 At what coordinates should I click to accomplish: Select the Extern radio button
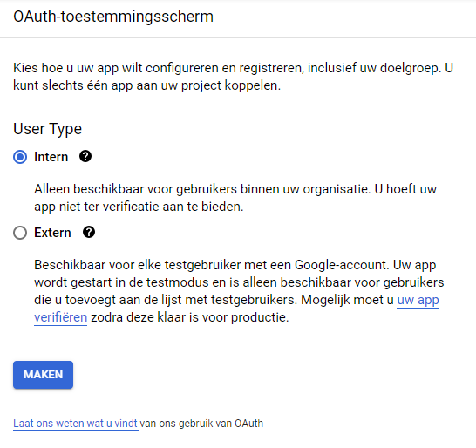pos(20,233)
